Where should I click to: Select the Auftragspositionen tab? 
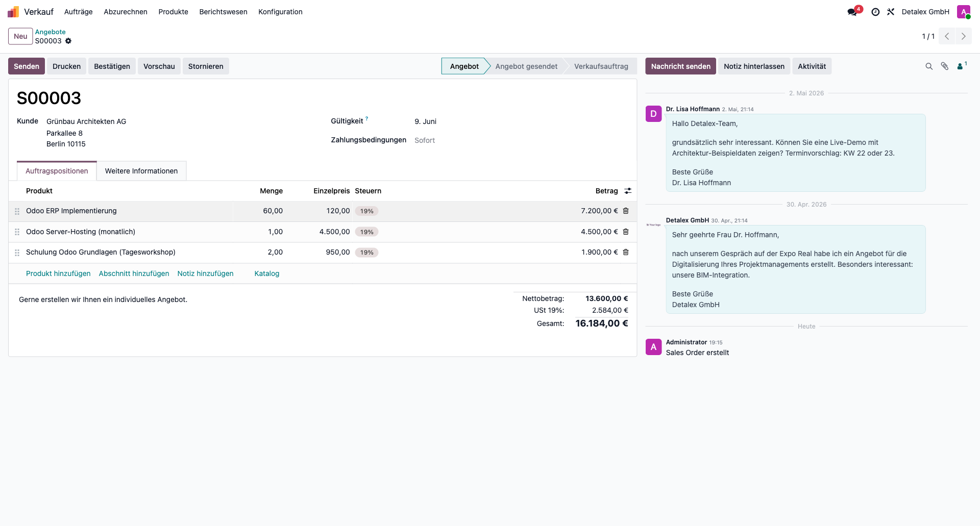pos(57,171)
